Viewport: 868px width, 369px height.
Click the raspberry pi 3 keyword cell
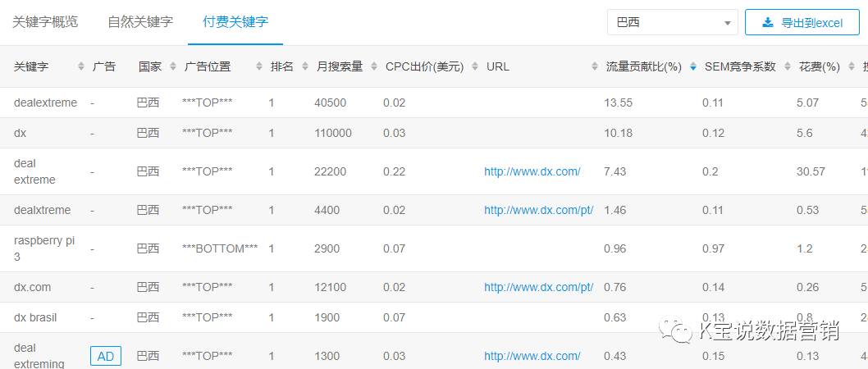(x=44, y=248)
